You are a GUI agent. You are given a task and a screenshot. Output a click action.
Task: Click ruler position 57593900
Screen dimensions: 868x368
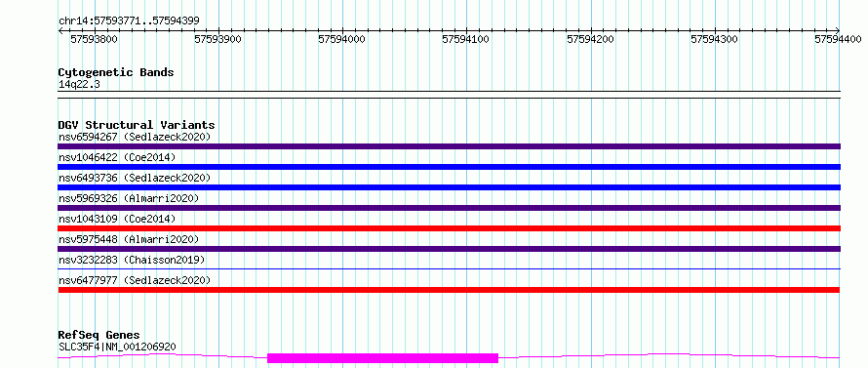point(219,39)
